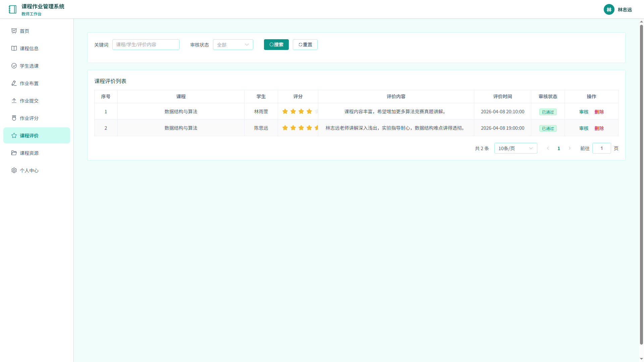Select the active 课程评价 menu item
Screen dimensions: 644x362
[x=37, y=135]
